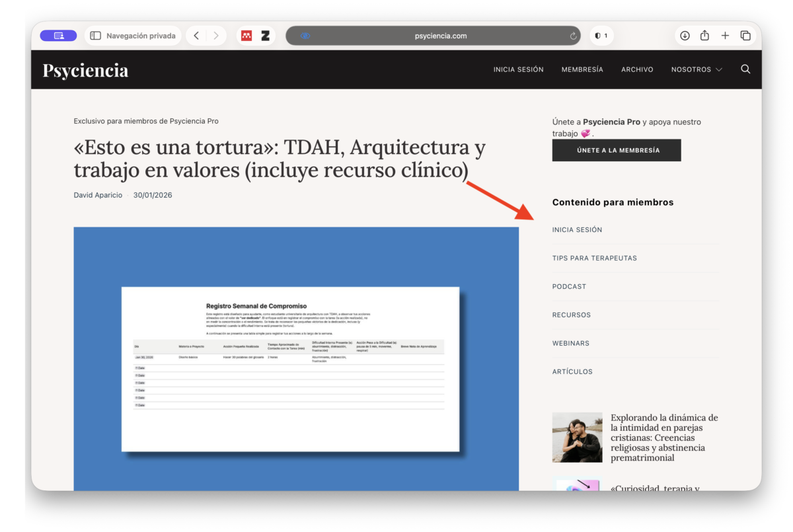Open the TIPS PARA TERAPEUTAS sidebar link
793x532 pixels.
(594, 258)
